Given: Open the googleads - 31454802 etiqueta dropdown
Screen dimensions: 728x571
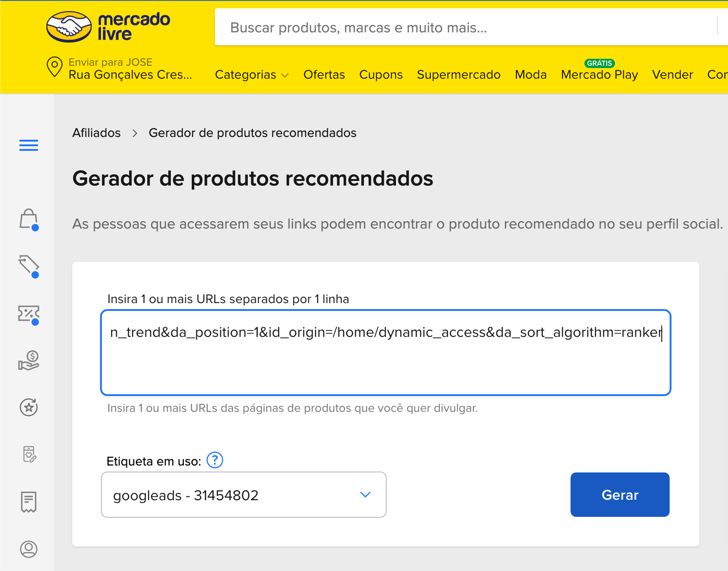Looking at the screenshot, I should 244,495.
